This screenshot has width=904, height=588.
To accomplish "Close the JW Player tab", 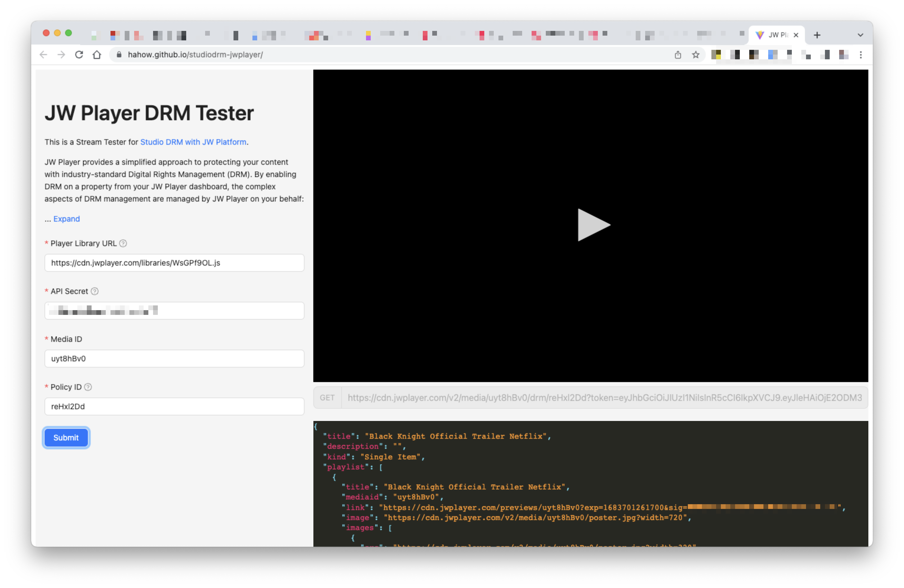I will tap(796, 35).
